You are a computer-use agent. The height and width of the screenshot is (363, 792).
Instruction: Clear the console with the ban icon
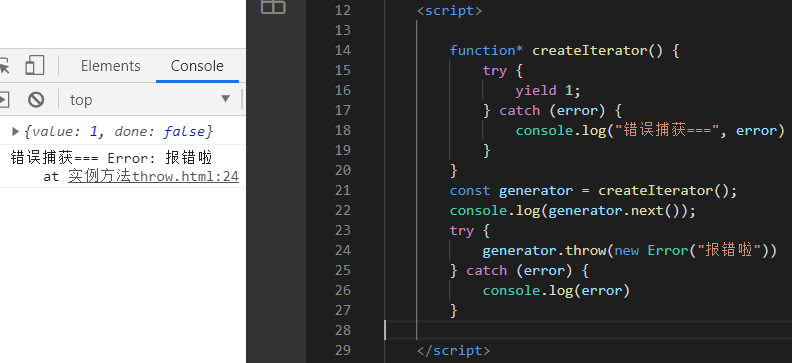[36, 99]
